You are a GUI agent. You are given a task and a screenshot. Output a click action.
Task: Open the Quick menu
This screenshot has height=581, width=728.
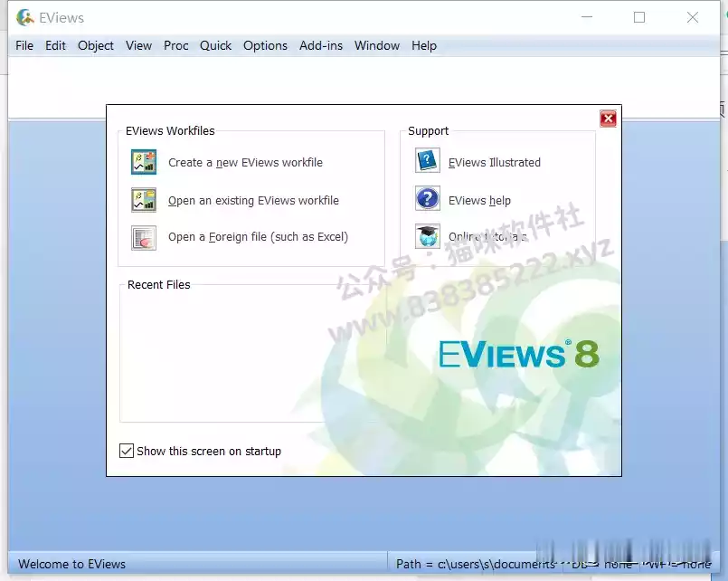tap(215, 45)
